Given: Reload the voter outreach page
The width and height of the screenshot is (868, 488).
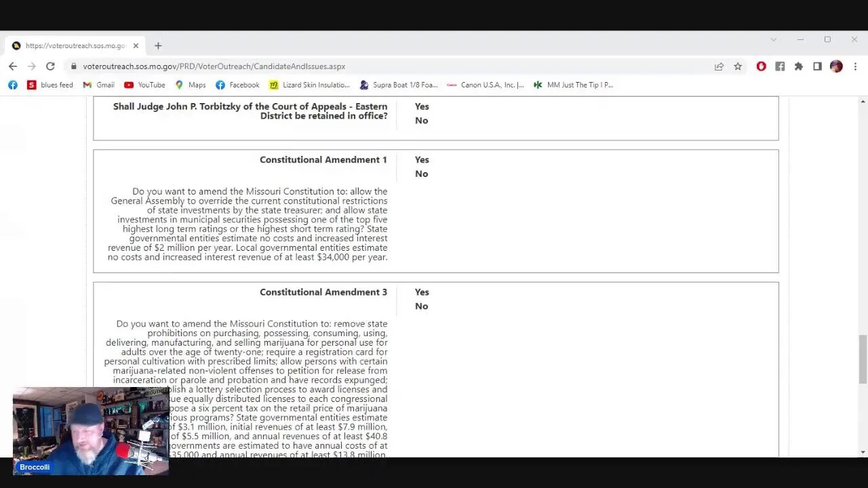Looking at the screenshot, I should tap(50, 66).
